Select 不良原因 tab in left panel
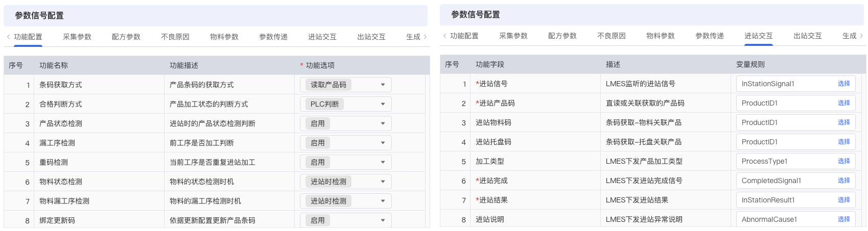 click(175, 37)
